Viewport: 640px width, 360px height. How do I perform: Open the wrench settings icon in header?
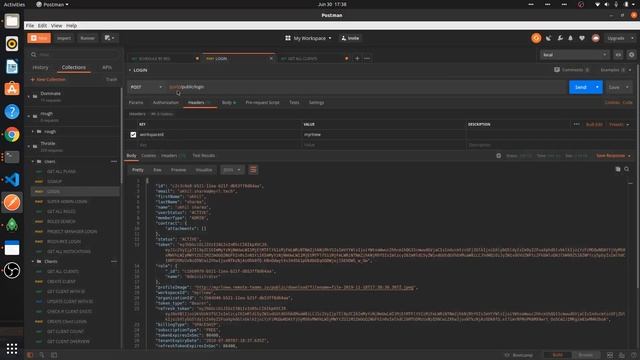coord(560,38)
